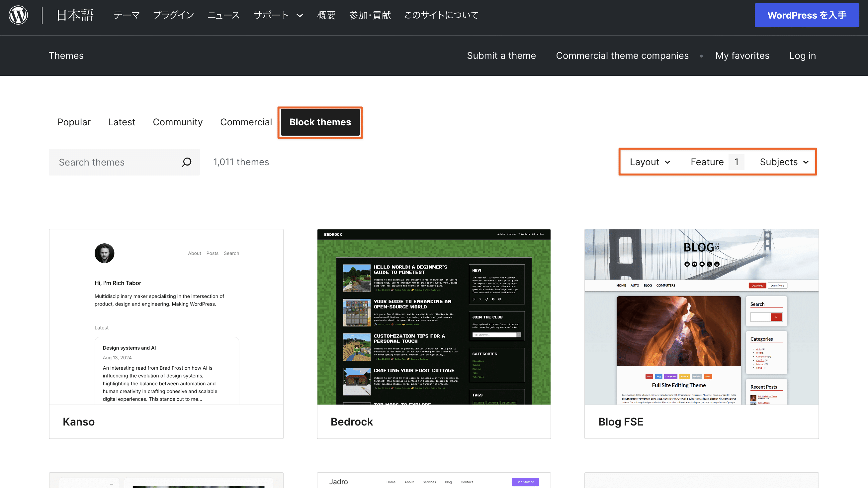This screenshot has width=868, height=488.
Task: Click the WordPress を入手 button
Action: tap(807, 15)
